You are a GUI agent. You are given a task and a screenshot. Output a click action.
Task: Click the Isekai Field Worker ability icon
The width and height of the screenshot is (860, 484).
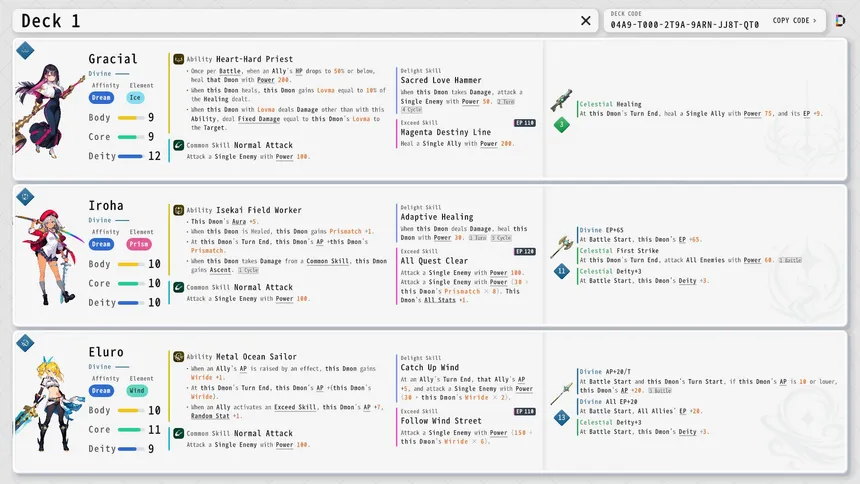pyautogui.click(x=178, y=210)
